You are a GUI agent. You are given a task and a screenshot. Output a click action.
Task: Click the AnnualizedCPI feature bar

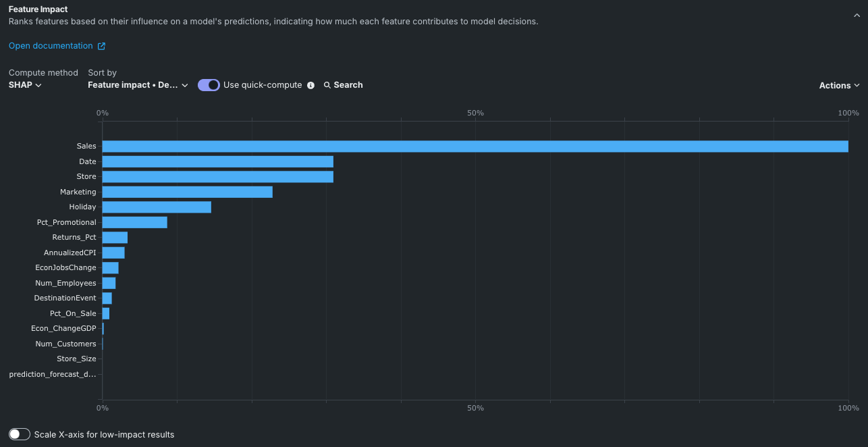click(113, 253)
